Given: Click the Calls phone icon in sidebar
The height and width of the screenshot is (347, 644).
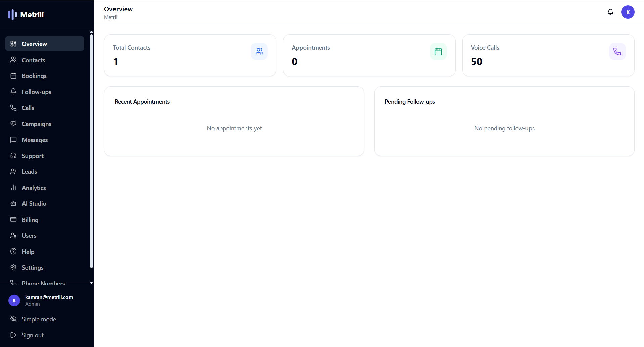Looking at the screenshot, I should click(x=13, y=108).
